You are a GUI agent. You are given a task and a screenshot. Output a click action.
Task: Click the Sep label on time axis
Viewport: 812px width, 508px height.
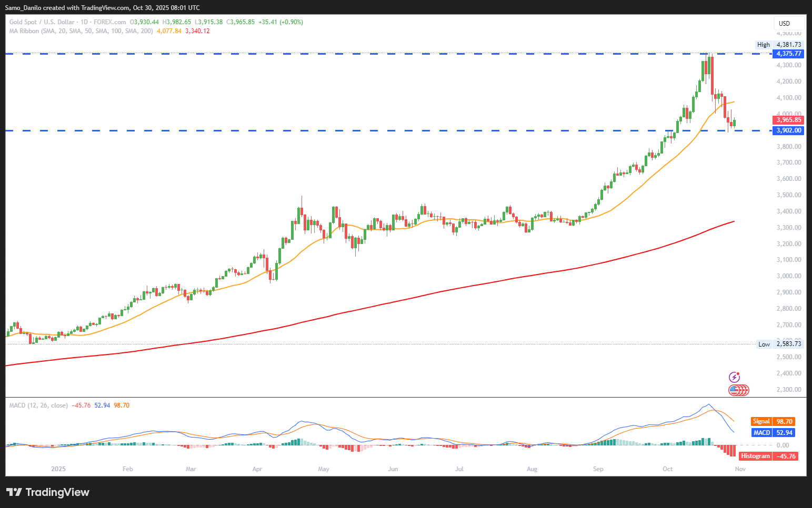598,469
